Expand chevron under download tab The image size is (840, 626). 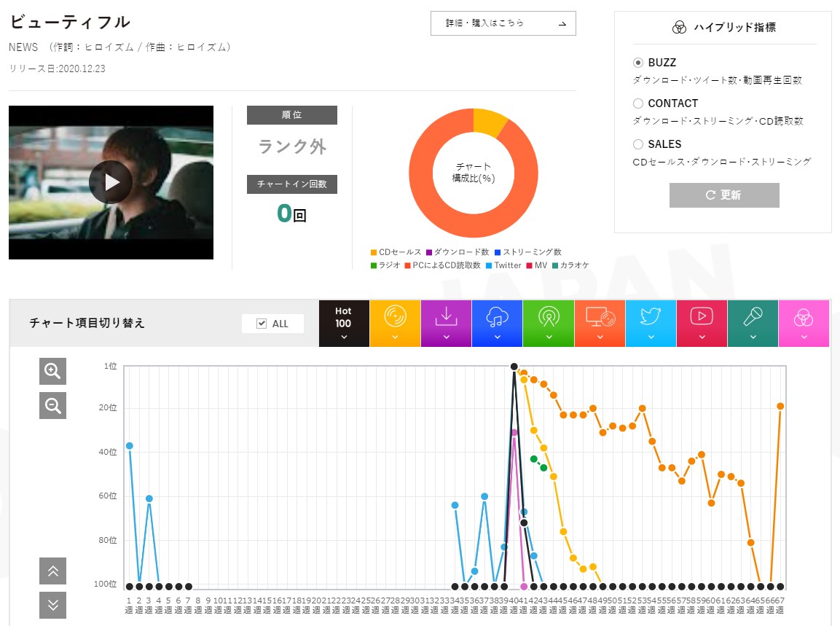447,337
